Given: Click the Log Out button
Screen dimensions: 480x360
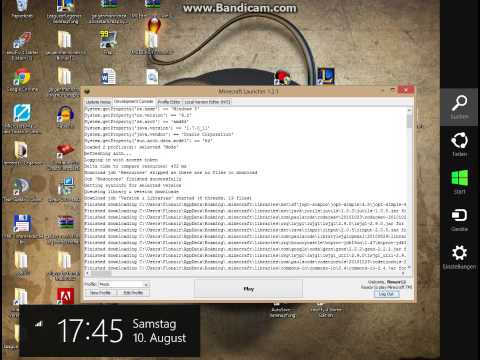Looking at the screenshot, I should pyautogui.click(x=386, y=294).
